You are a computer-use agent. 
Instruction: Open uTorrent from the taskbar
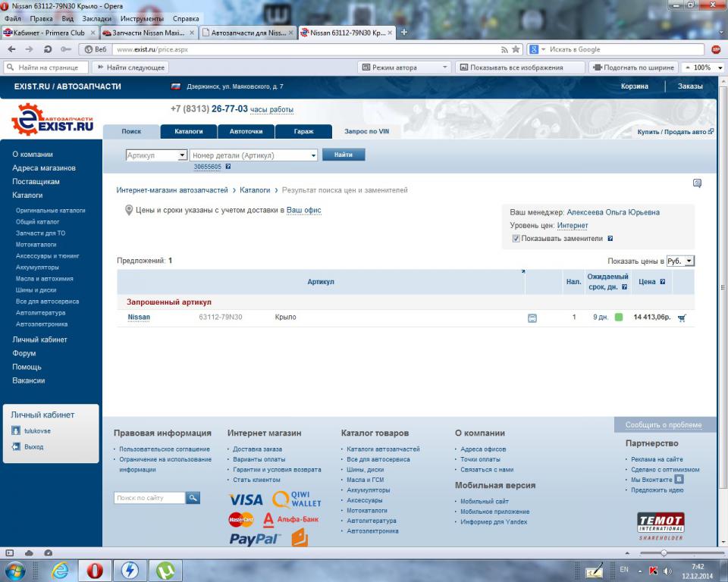(165, 571)
